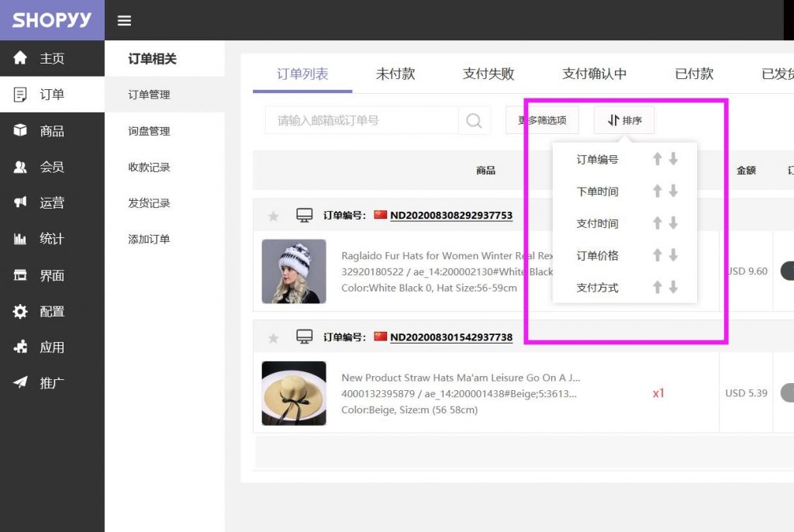Screen dimensions: 794x532
Task: Click the 商品 column header
Action: tap(485, 171)
